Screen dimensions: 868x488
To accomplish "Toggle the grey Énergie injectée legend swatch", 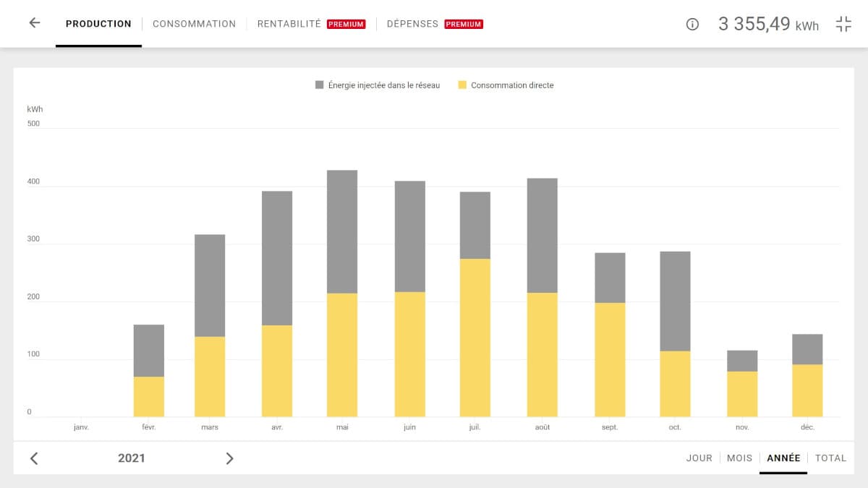I will 320,85.
